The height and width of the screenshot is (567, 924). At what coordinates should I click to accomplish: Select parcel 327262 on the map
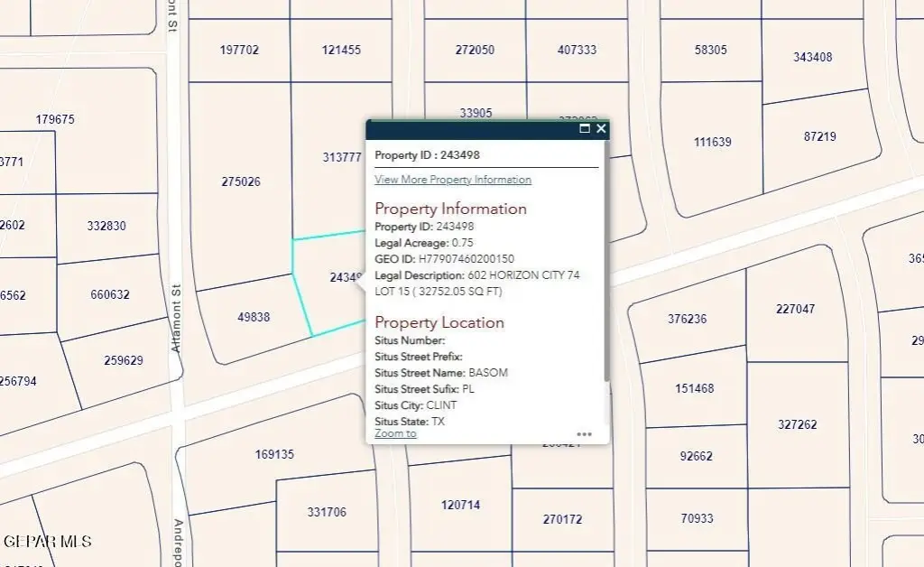(798, 424)
